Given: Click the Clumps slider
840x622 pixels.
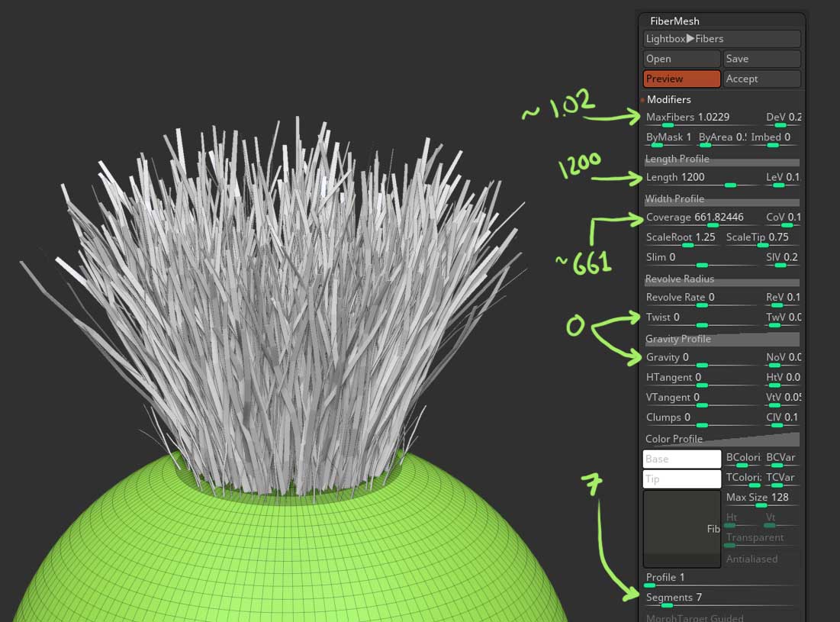Looking at the screenshot, I should point(702,420).
